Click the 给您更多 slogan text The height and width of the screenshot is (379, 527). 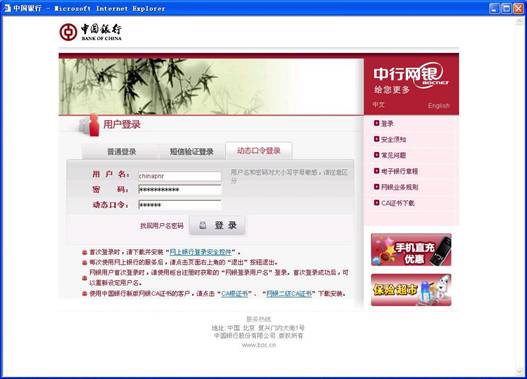point(392,90)
